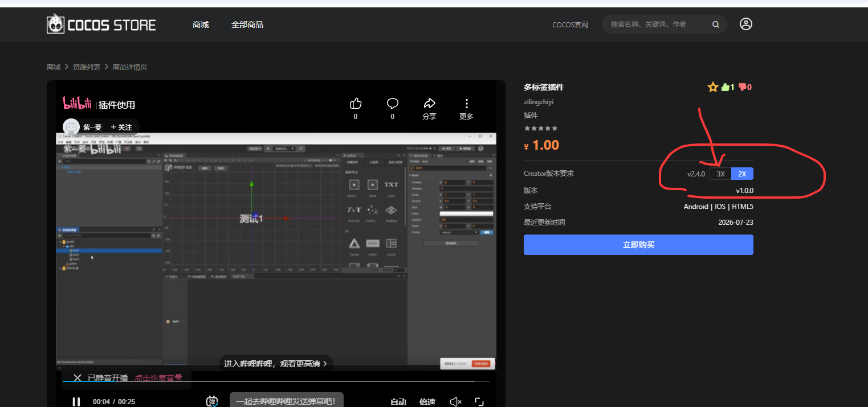Image resolution: width=868 pixels, height=407 pixels.
Task: Click the Android | IOS | HTML5 platforms text
Action: 719,207
